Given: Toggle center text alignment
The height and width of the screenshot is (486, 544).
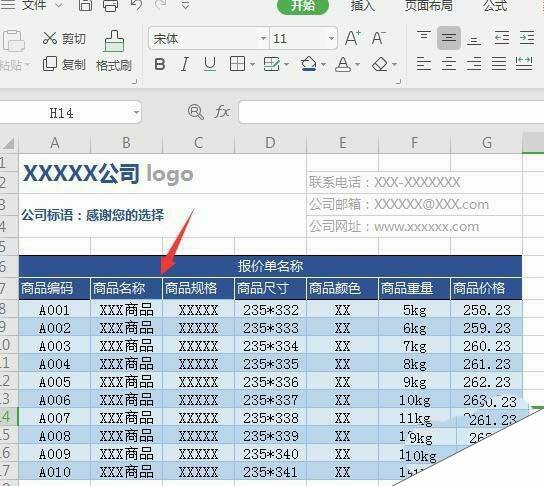Looking at the screenshot, I should [x=449, y=64].
